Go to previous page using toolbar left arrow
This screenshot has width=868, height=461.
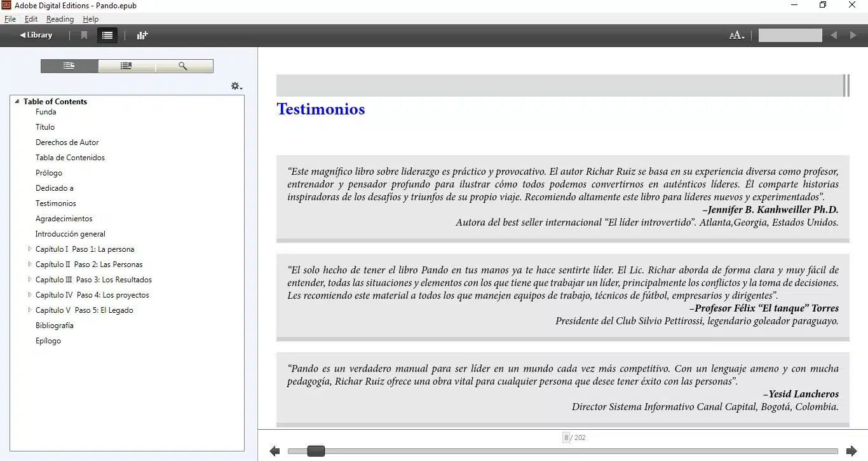(x=834, y=36)
